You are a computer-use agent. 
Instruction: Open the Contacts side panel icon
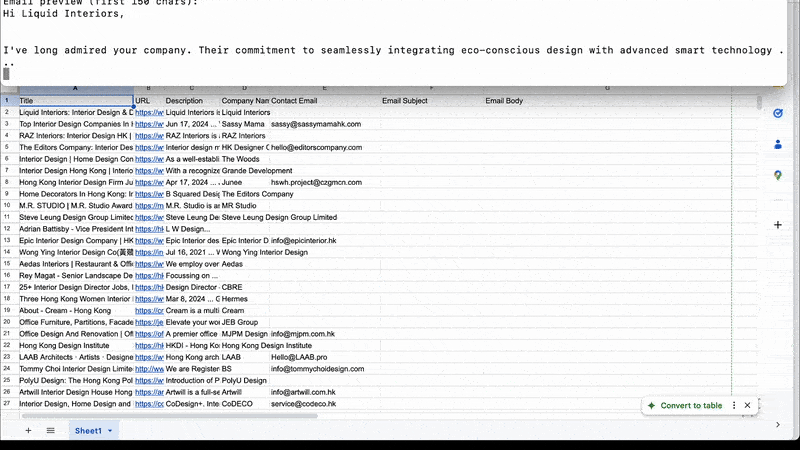click(778, 144)
